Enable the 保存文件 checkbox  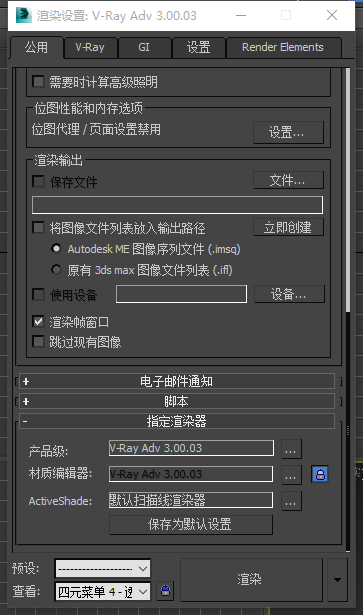click(x=38, y=181)
